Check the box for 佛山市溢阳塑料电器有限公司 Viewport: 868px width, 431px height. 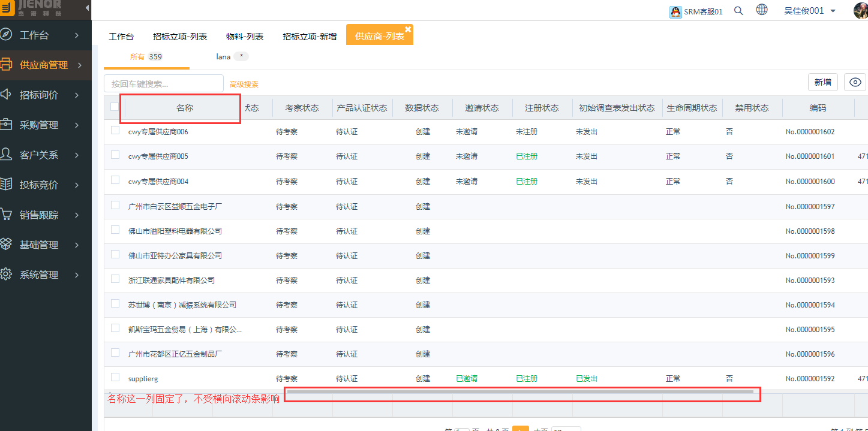click(x=115, y=230)
